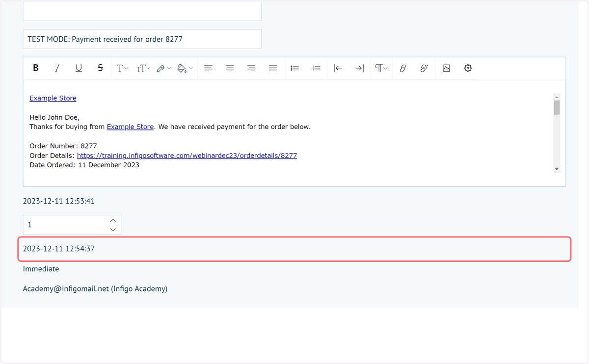Insert a hyperlink
Image resolution: width=589 pixels, height=364 pixels.
coord(403,68)
